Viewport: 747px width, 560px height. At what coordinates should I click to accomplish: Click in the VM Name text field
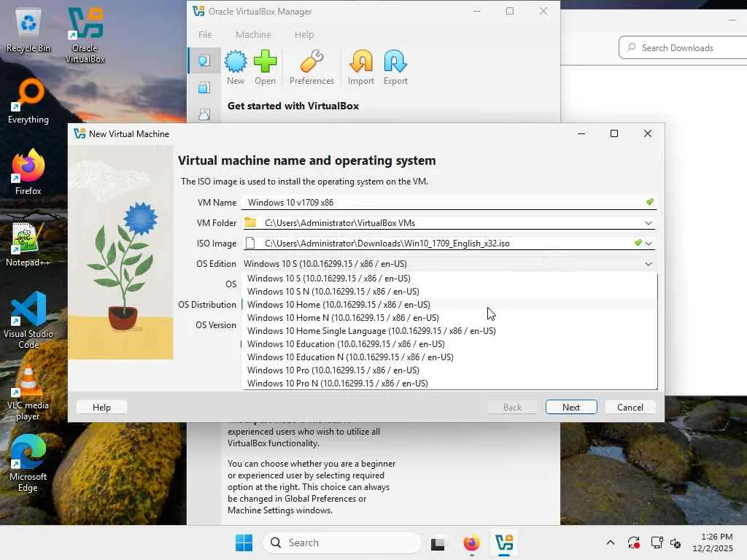(449, 203)
